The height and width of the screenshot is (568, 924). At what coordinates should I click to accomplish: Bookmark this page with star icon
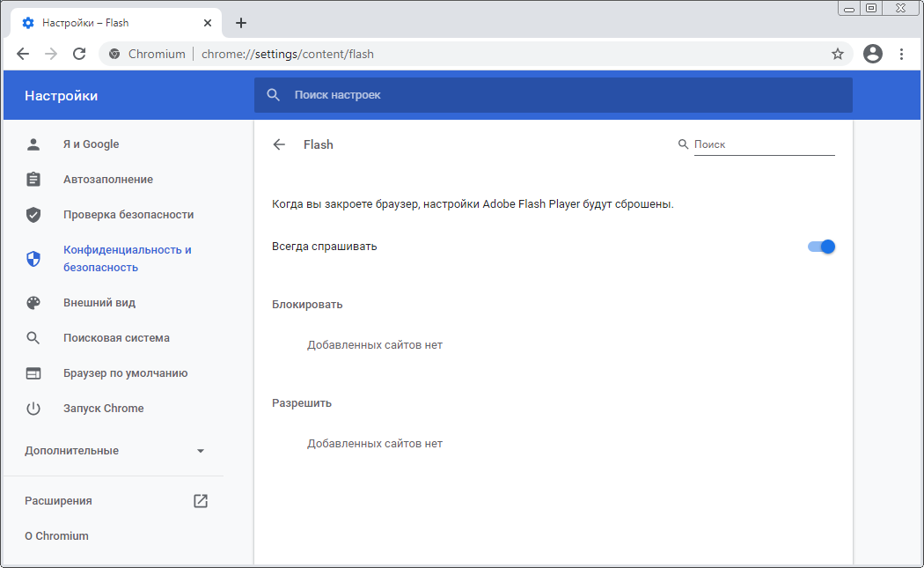click(838, 55)
